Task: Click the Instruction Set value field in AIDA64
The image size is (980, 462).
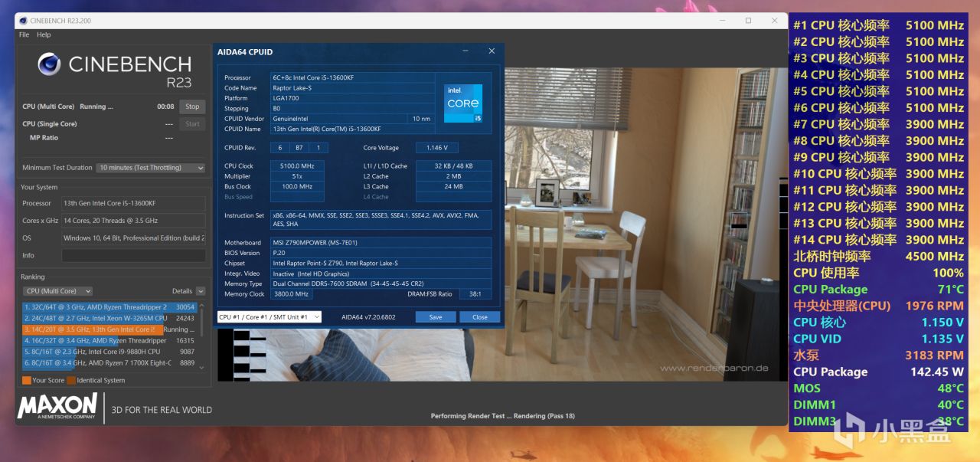Action: pos(381,220)
